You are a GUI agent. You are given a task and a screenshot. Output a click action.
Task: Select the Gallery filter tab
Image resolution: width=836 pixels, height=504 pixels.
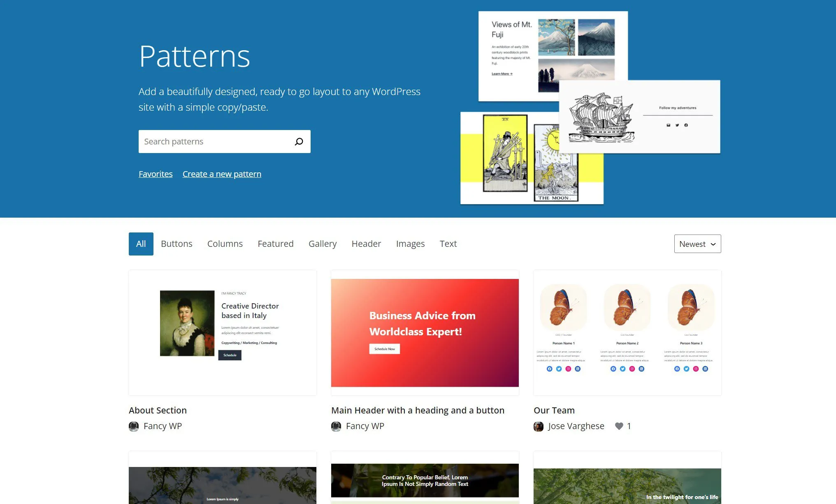pyautogui.click(x=322, y=244)
